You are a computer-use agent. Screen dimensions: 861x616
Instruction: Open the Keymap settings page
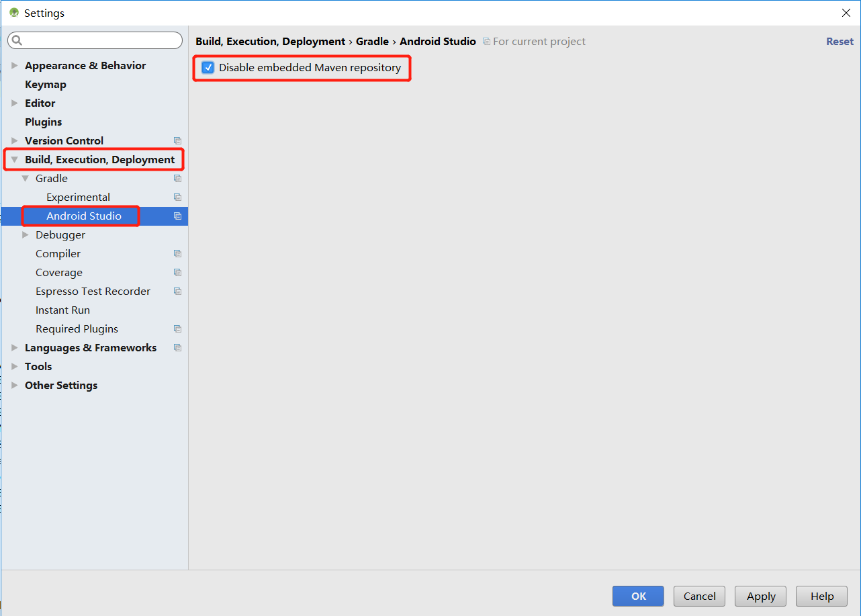[46, 85]
